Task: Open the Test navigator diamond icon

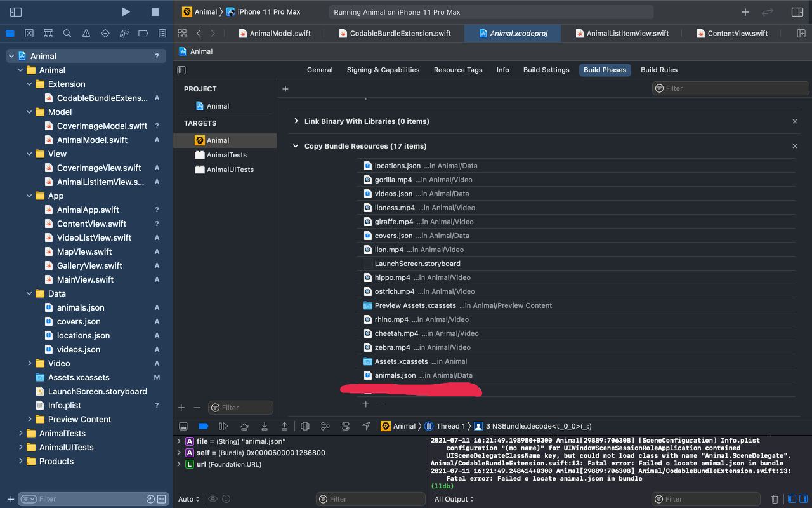Action: click(x=105, y=33)
